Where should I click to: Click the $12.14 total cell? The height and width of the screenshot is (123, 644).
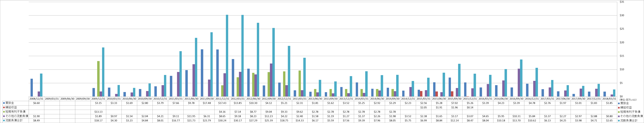tap(454, 121)
